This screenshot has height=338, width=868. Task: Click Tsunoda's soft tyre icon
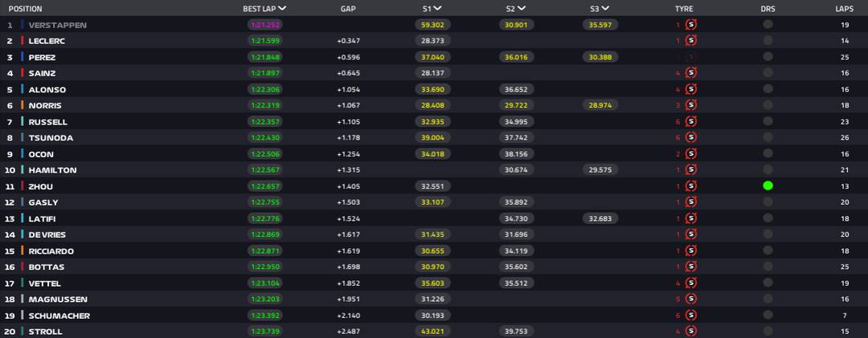(691, 137)
